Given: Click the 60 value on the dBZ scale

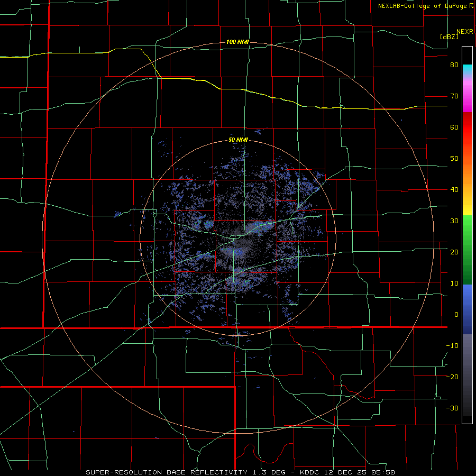Looking at the screenshot, I should tap(454, 127).
